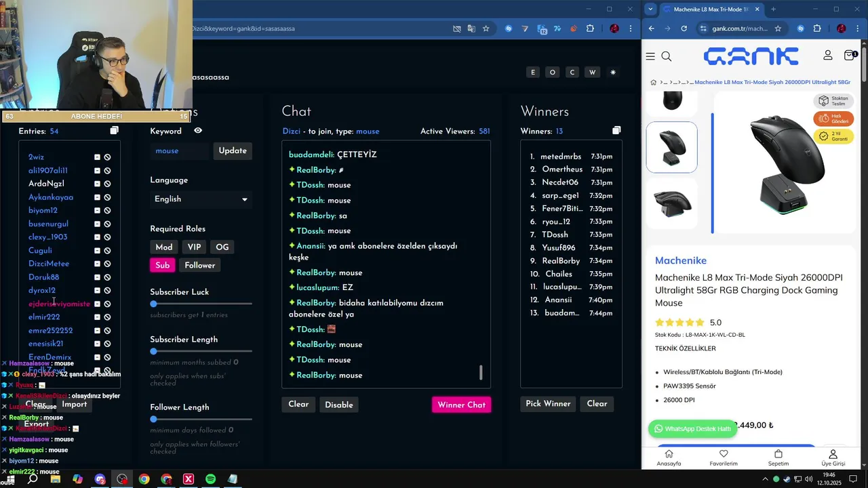Open Gank shopping cart icon
Viewport: 868px width, 488px height.
point(850,55)
